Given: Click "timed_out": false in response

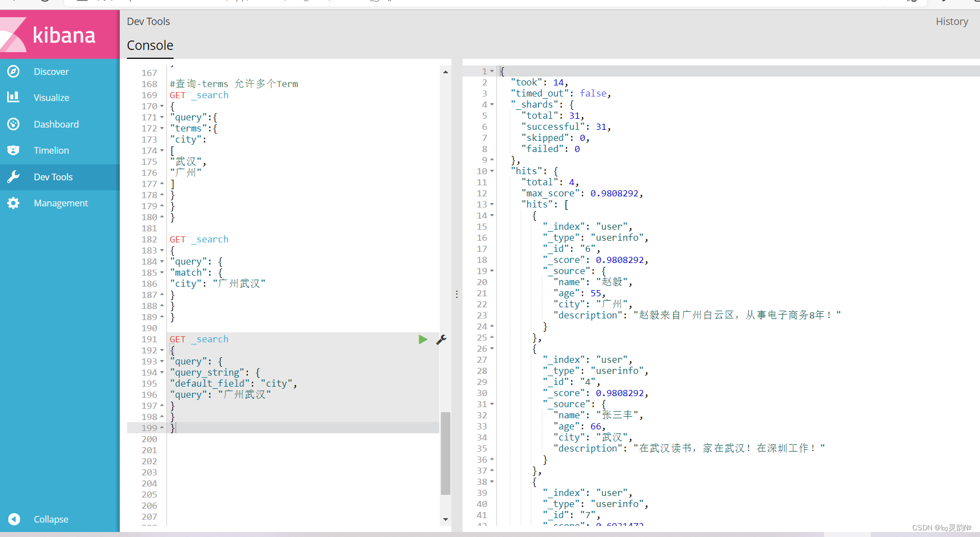Looking at the screenshot, I should click(561, 94).
